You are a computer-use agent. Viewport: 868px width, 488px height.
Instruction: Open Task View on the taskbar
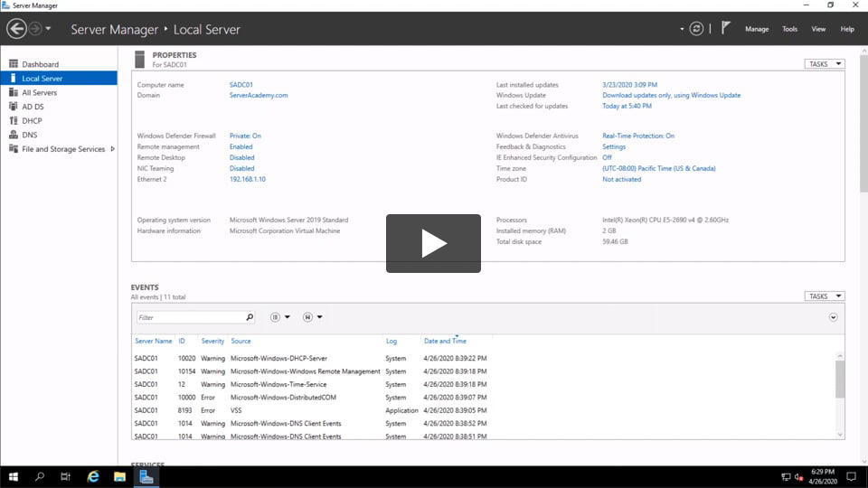[66, 476]
